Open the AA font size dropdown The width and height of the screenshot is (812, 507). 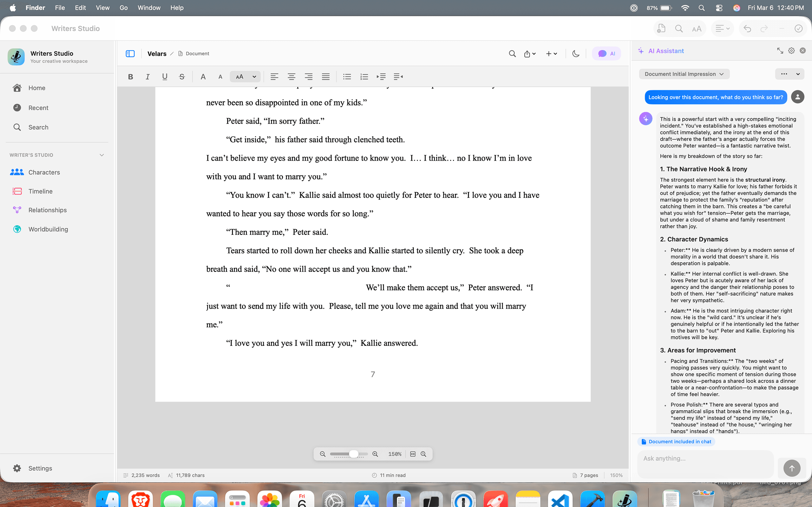pos(245,77)
